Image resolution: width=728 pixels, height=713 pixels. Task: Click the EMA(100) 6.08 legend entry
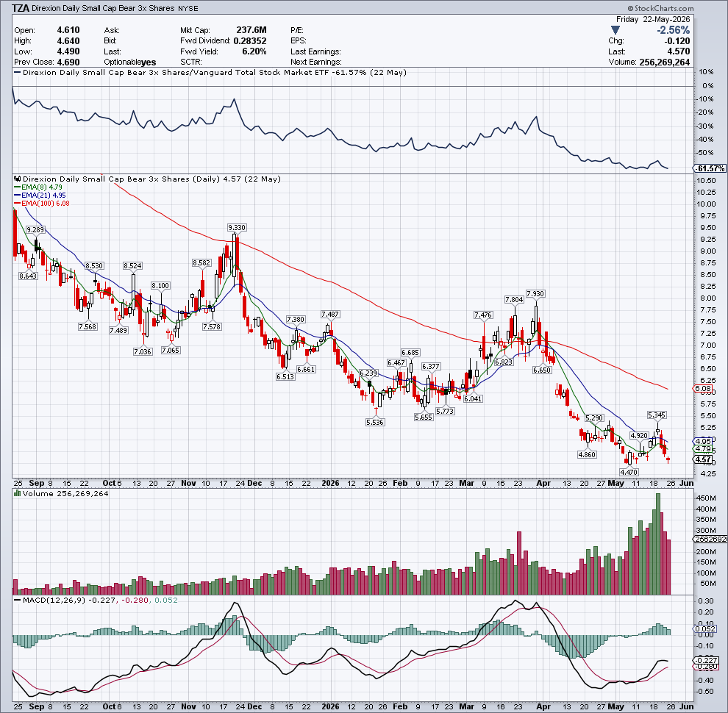tap(42, 203)
